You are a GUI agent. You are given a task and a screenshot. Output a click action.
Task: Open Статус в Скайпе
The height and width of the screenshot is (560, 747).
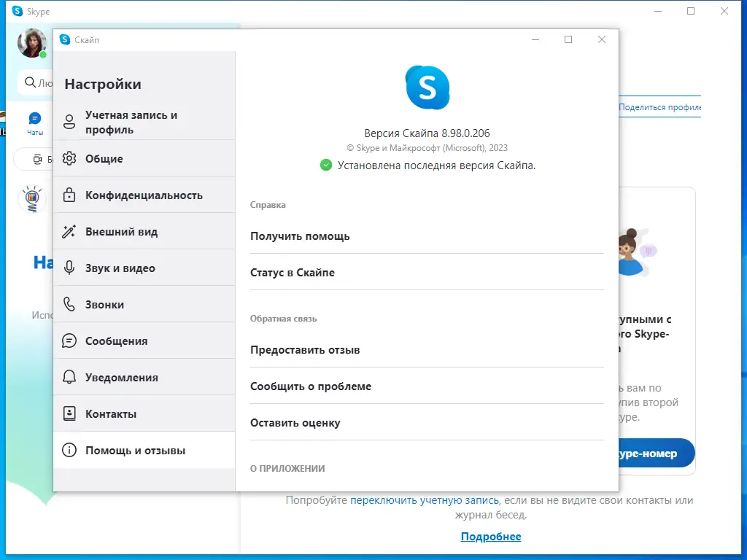pyautogui.click(x=427, y=273)
